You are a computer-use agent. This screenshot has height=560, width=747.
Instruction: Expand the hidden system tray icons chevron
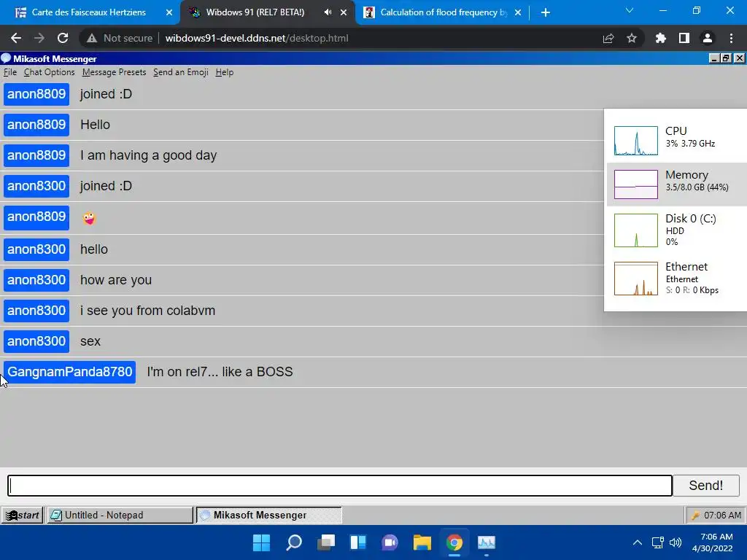pos(638,542)
